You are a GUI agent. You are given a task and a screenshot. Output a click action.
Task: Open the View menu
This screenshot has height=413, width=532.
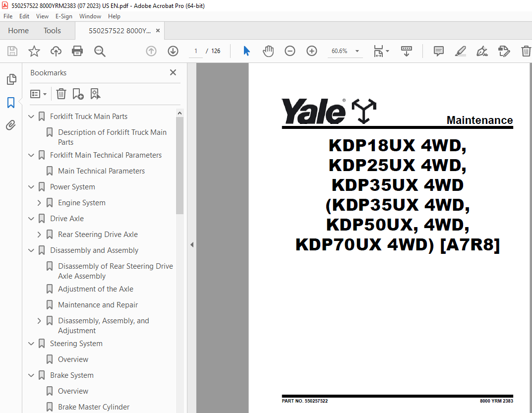[x=43, y=16]
